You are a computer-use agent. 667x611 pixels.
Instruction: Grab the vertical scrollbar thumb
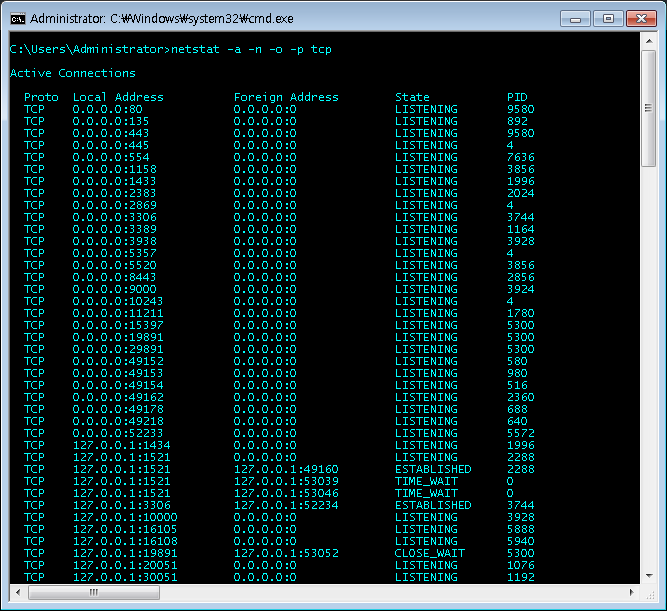(649, 108)
